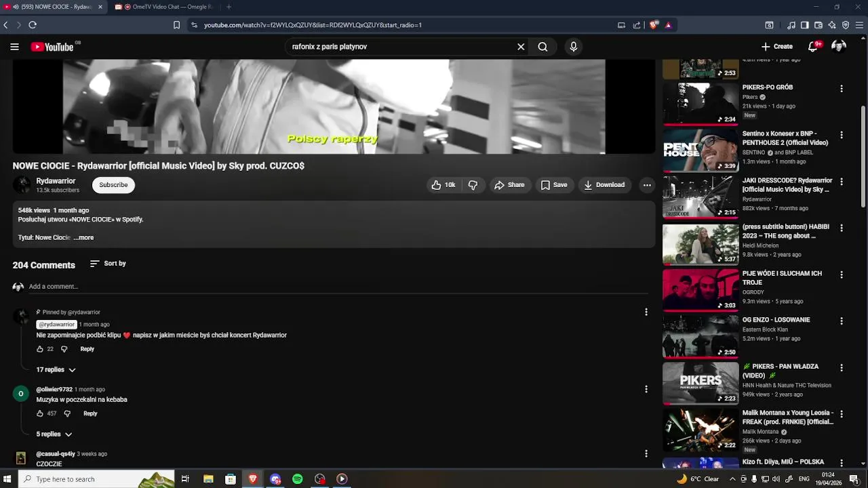Focus the Add a comment field
The image size is (868, 488).
[338, 287]
